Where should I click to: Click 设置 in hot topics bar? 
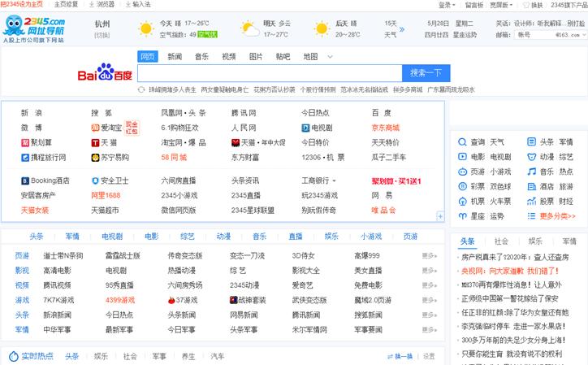(429, 356)
